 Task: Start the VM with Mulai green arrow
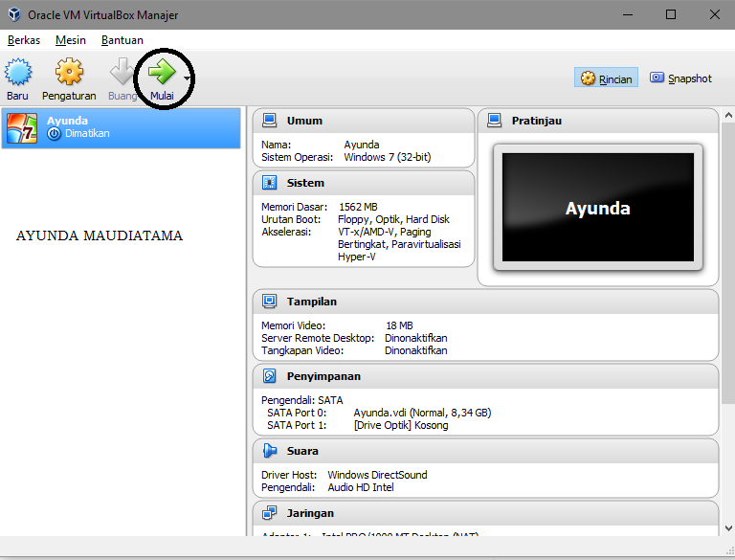(162, 71)
